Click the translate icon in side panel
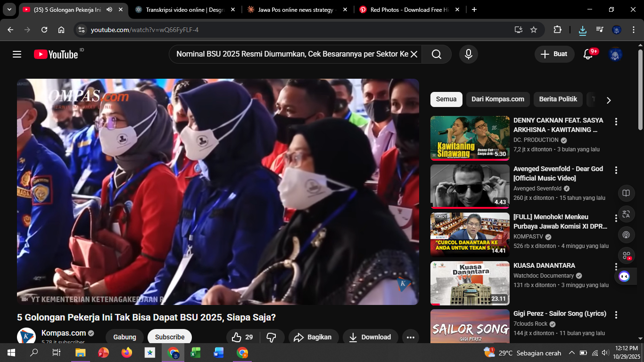This screenshot has width=644, height=362. click(x=626, y=214)
